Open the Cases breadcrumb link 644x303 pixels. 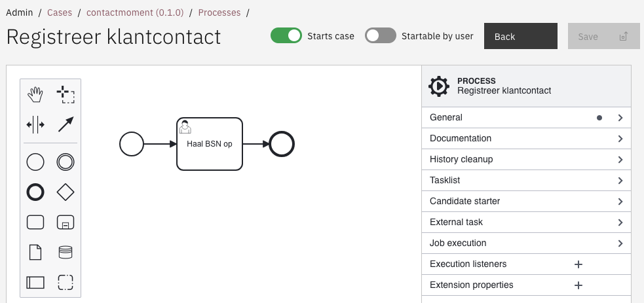60,12
